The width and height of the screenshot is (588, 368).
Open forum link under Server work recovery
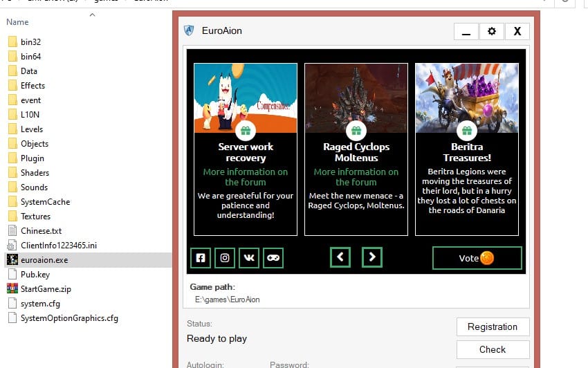tap(246, 177)
